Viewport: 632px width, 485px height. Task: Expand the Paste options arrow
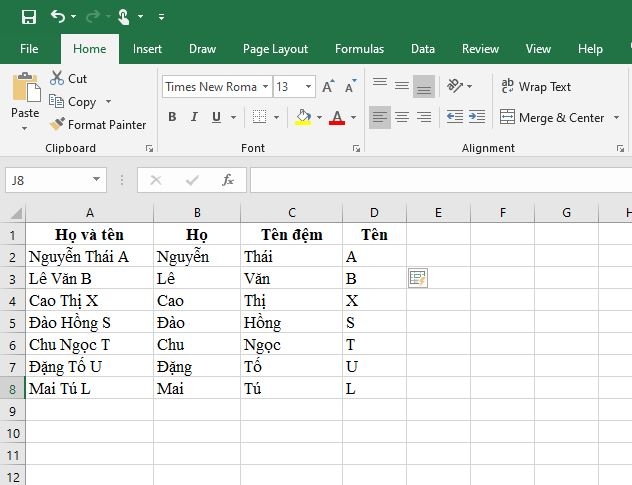[x=25, y=128]
